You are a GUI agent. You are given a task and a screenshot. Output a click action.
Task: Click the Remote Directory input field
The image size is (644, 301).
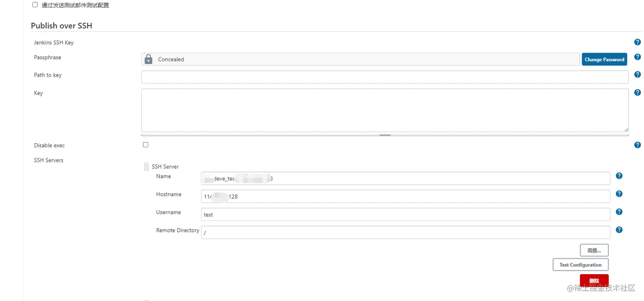pos(405,232)
